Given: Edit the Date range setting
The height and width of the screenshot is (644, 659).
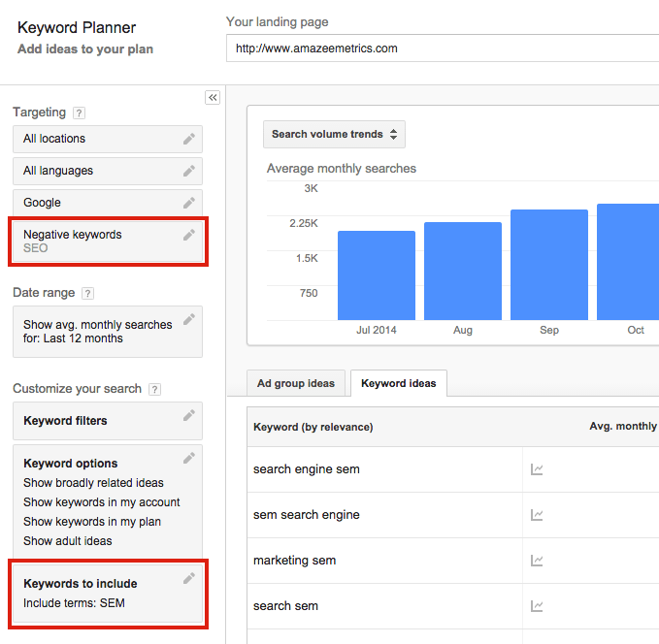Looking at the screenshot, I should pos(189,318).
